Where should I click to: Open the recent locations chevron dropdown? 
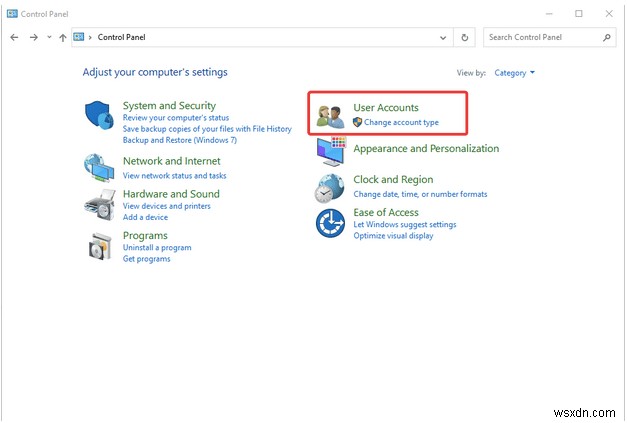click(49, 37)
